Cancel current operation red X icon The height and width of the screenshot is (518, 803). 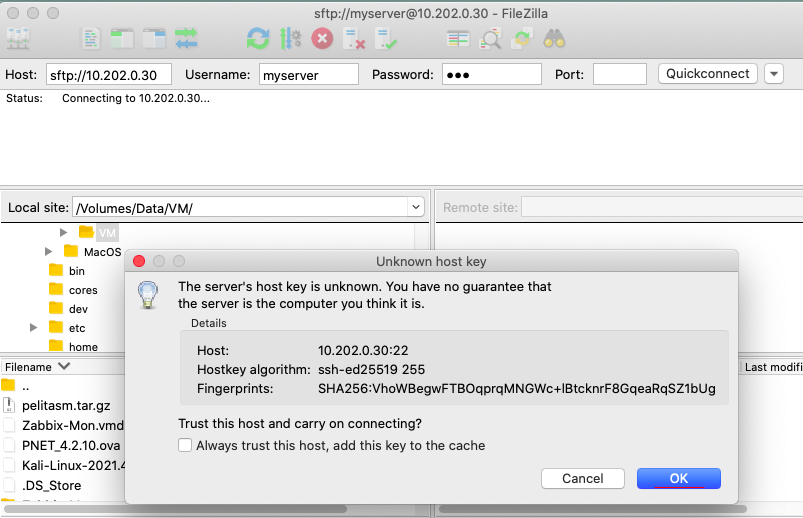pyautogui.click(x=322, y=38)
